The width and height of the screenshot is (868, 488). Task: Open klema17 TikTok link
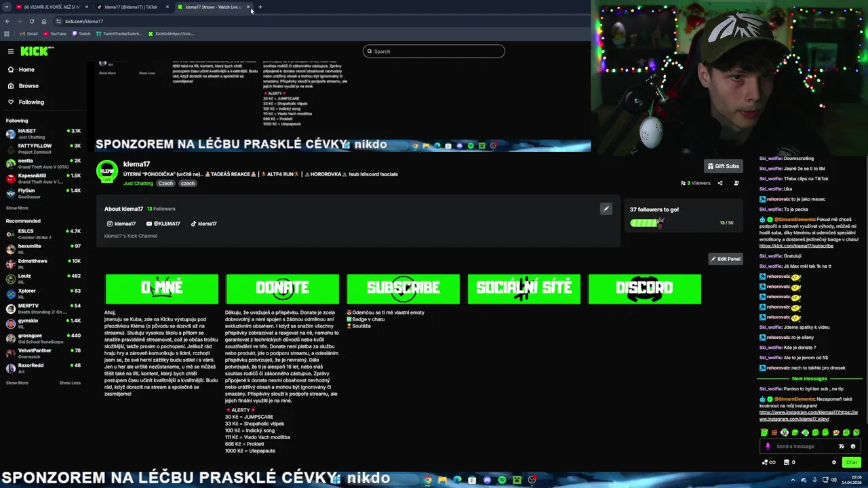(x=203, y=224)
